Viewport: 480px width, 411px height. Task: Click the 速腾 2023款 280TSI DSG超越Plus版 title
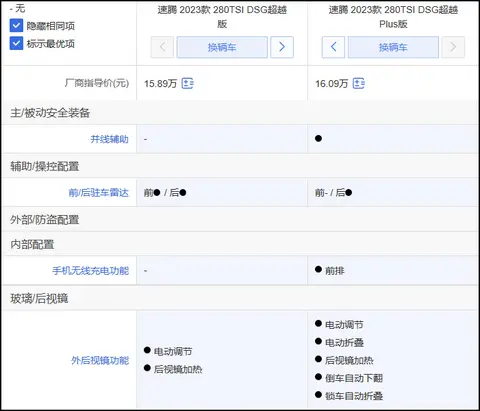(x=393, y=17)
